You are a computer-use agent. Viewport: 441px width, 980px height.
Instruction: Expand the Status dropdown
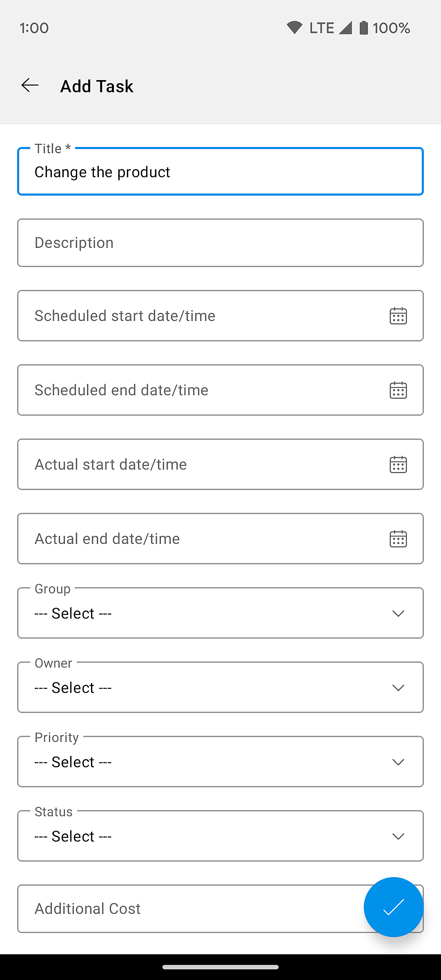click(220, 836)
